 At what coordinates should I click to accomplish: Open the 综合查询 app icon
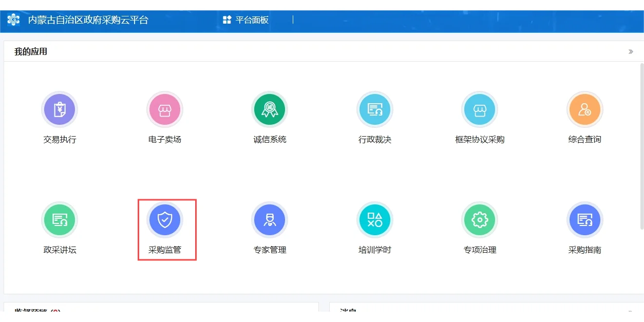pyautogui.click(x=585, y=109)
